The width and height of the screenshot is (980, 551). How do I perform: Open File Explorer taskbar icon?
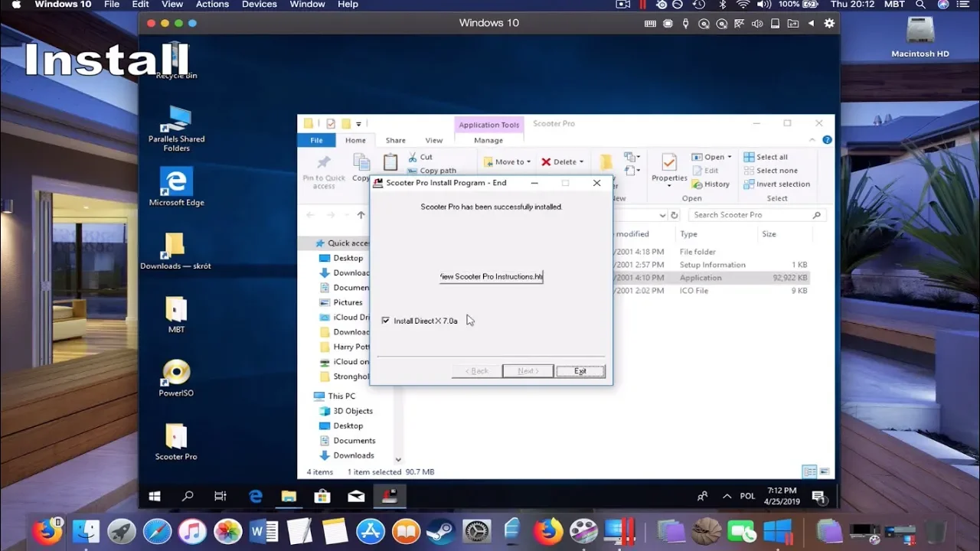point(289,496)
